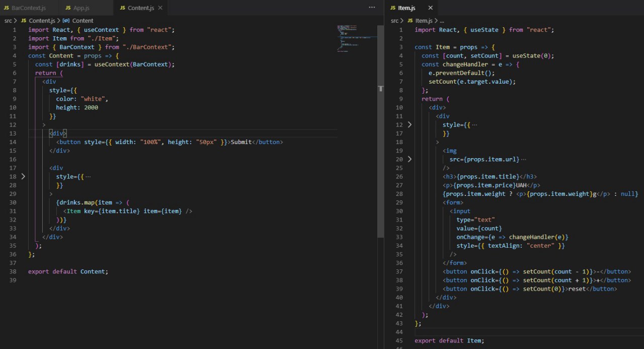This screenshot has width=644, height=349.
Task: Click the Item.js file breadcrumb
Action: pyautogui.click(x=420, y=21)
